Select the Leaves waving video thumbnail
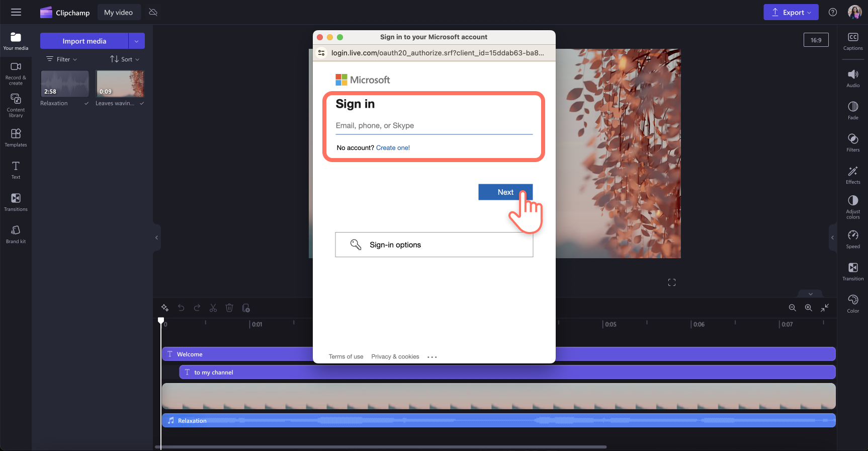 tap(120, 84)
